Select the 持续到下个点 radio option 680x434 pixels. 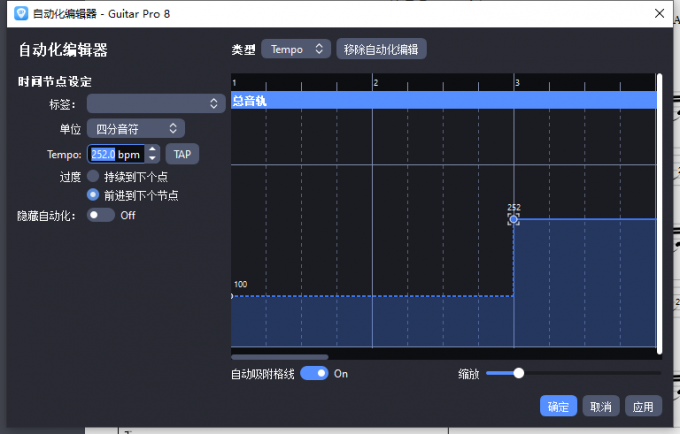tap(93, 176)
